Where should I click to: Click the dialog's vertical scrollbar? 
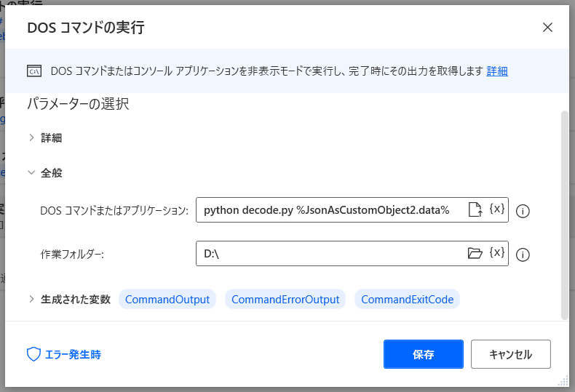point(565,215)
